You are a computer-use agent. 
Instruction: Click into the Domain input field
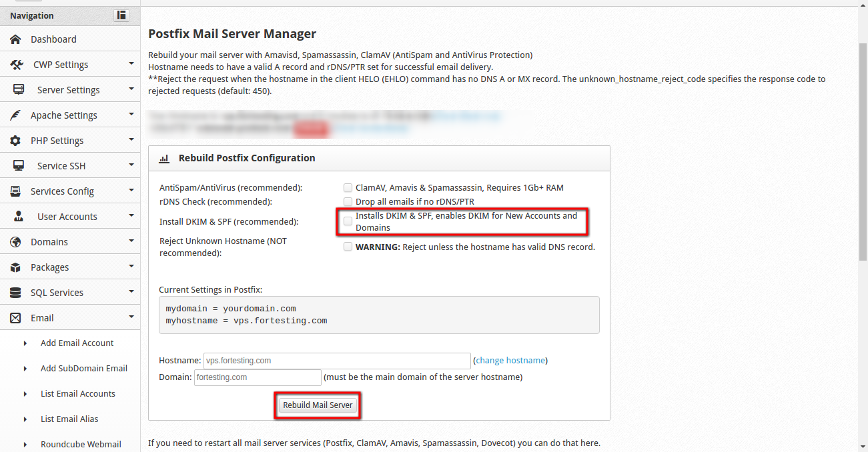[x=258, y=377]
